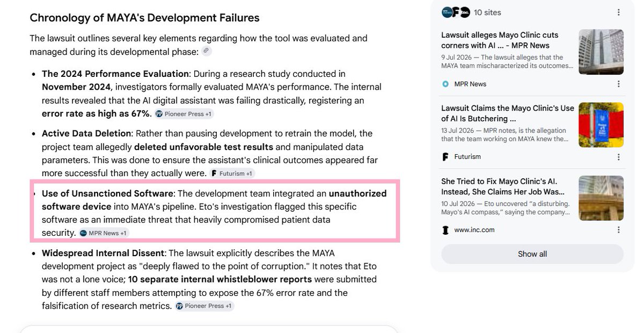This screenshot has width=644, height=333.
Task: Click the red banner thumbnail of Futurism article
Action: pos(601,125)
